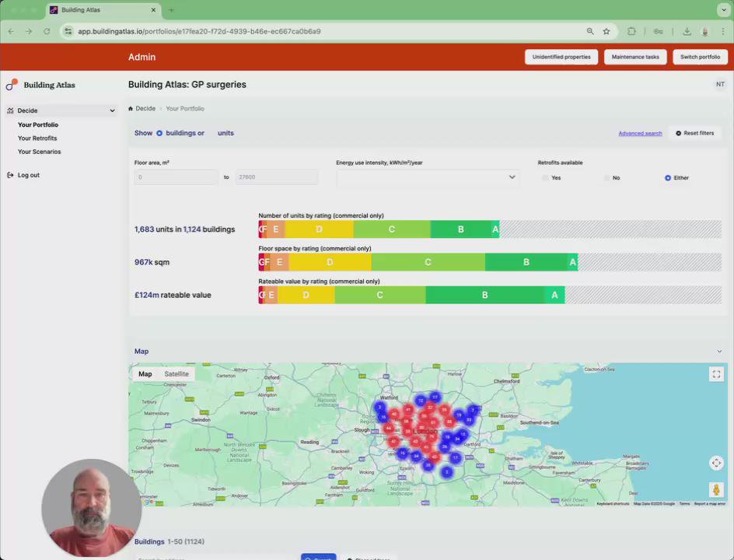The image size is (734, 560).
Task: Enter fullscreen map view
Action: point(716,374)
